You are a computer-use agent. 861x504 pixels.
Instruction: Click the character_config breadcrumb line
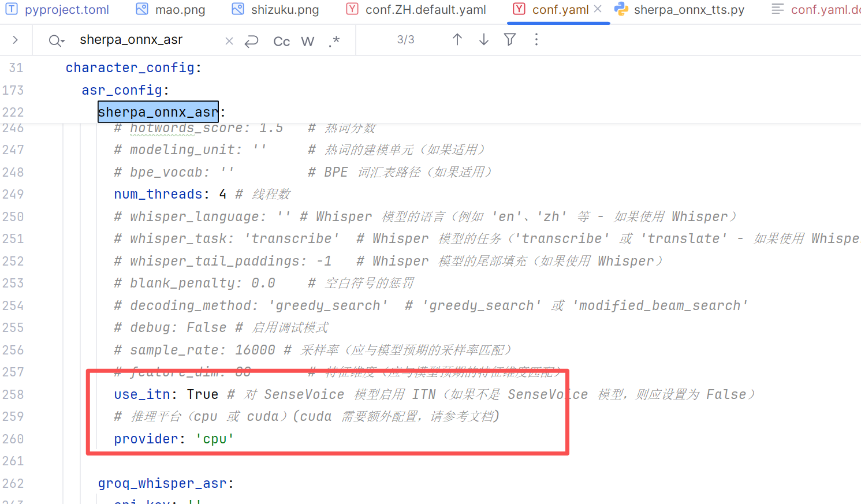tap(133, 68)
